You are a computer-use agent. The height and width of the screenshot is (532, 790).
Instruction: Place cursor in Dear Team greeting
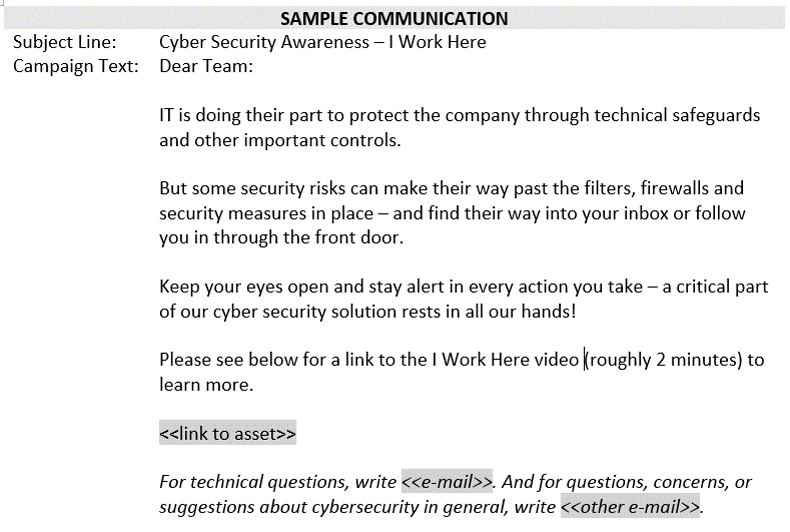(206, 66)
